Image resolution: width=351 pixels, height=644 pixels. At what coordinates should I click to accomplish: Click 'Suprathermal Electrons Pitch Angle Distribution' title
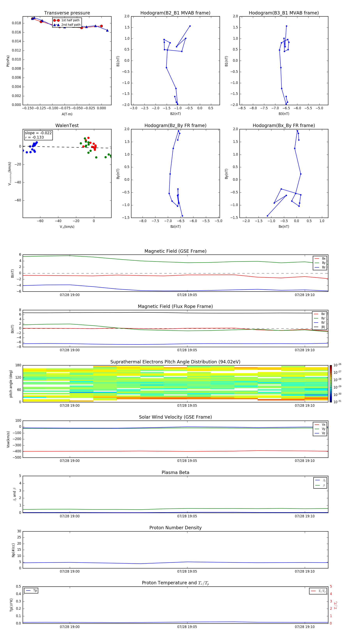(x=175, y=362)
